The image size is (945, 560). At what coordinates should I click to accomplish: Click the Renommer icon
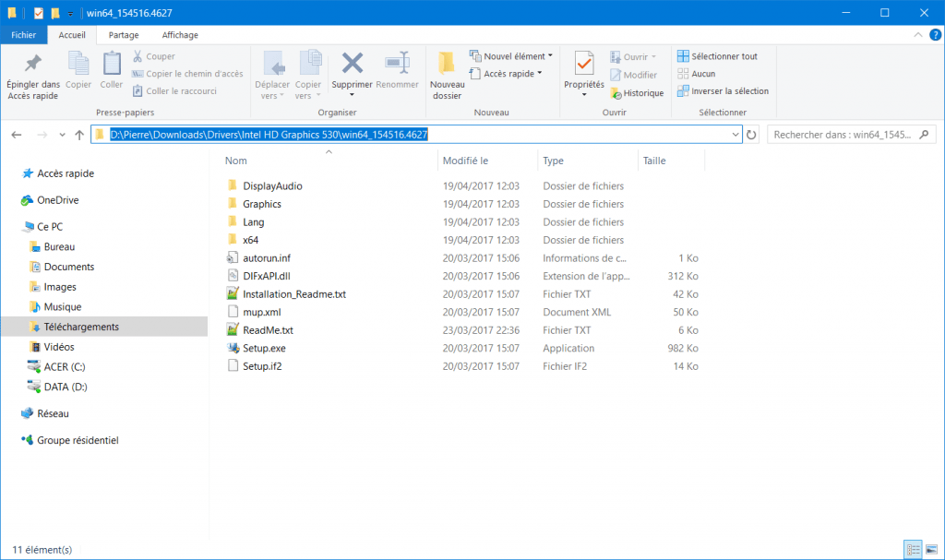tap(397, 63)
